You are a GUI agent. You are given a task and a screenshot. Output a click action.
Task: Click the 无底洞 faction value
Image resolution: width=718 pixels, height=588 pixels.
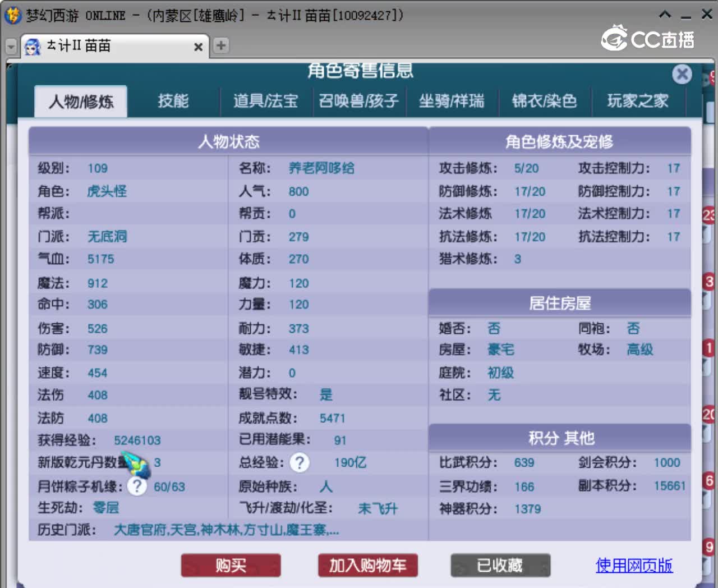pyautogui.click(x=107, y=236)
